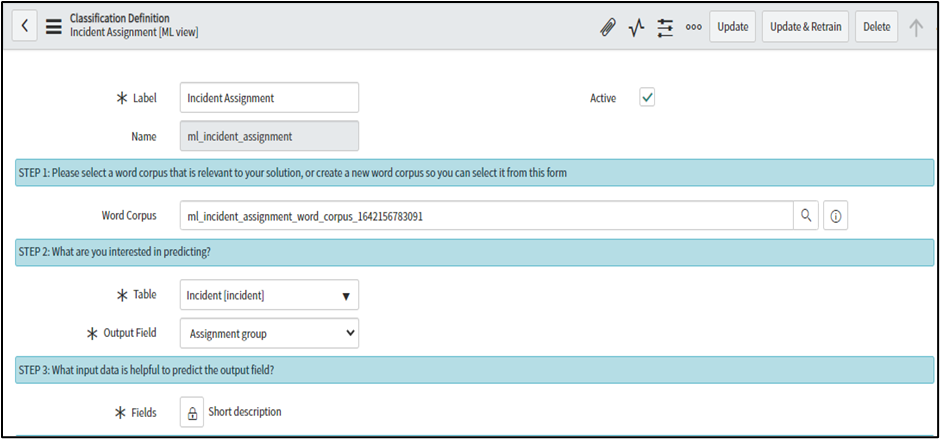940x439 pixels.
Task: Click the Word Corpus text field
Action: click(x=487, y=215)
